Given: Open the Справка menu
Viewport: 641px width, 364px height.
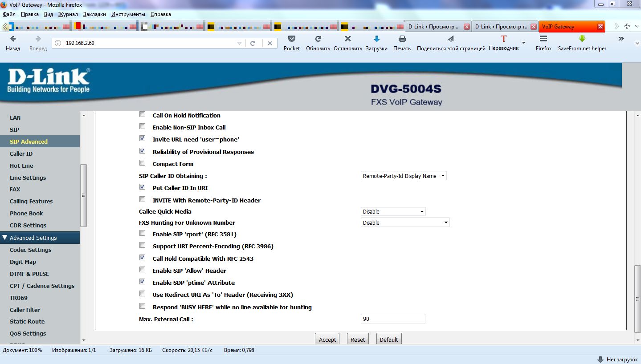Looking at the screenshot, I should click(161, 14).
